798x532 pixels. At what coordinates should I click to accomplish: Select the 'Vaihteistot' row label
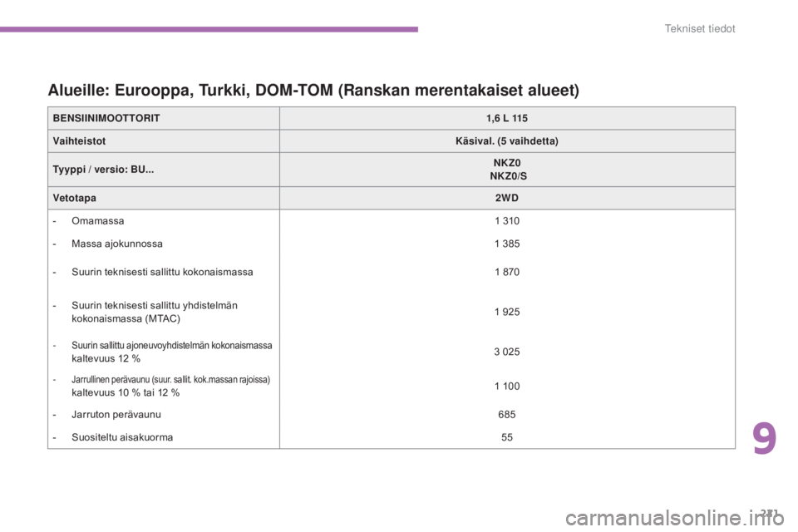point(80,141)
